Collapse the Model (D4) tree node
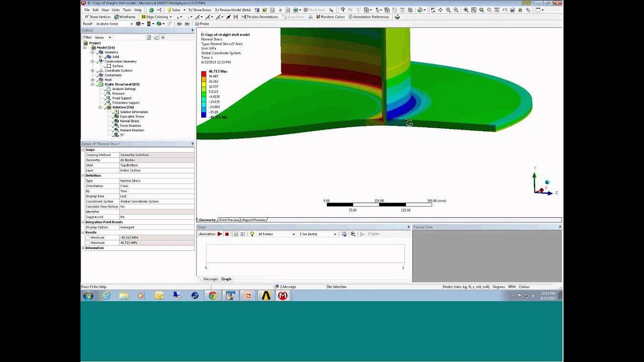The height and width of the screenshot is (362, 644). 85,48
